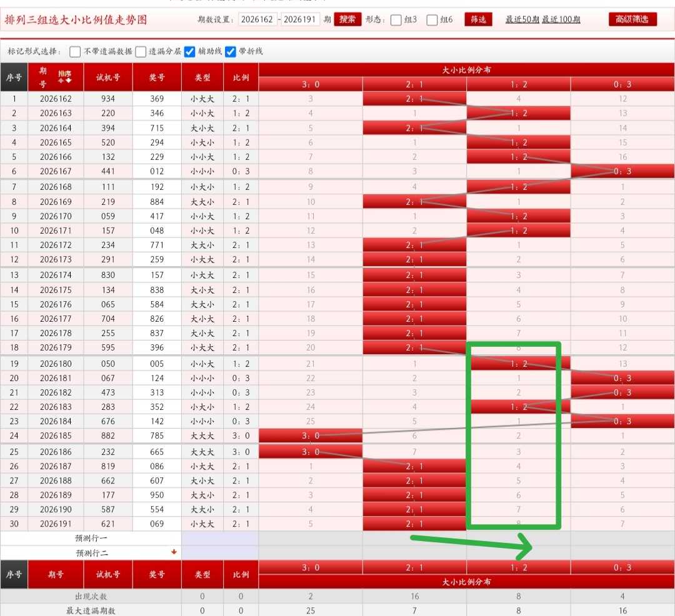The image size is (675, 616).
Task: Select the start period field 2026162
Action: click(x=257, y=19)
